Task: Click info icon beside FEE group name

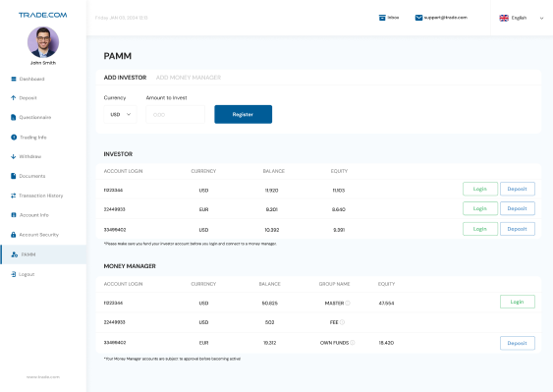Action: click(342, 322)
